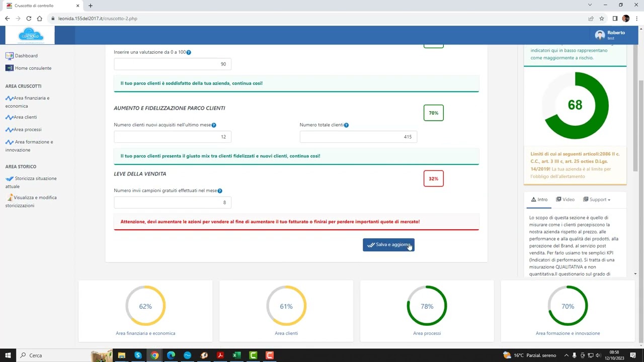Click help icon next to 'Numero invii campioni gratuiti'

[x=220, y=191]
